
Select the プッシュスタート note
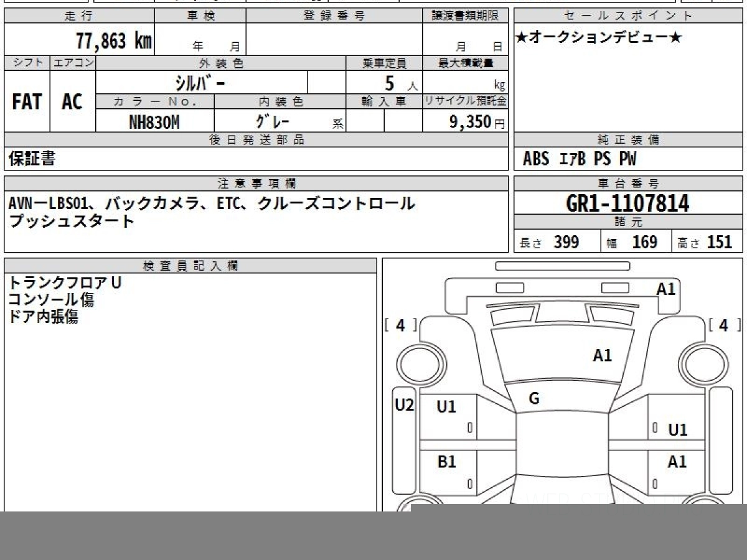click(x=72, y=220)
